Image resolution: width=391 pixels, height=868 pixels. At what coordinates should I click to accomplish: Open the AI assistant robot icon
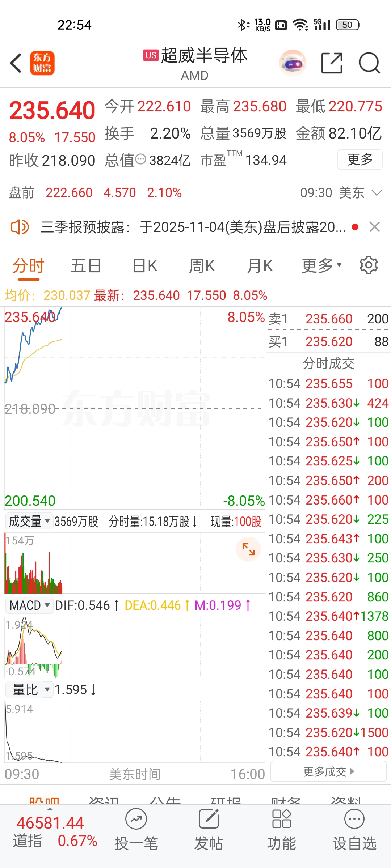coord(293,63)
